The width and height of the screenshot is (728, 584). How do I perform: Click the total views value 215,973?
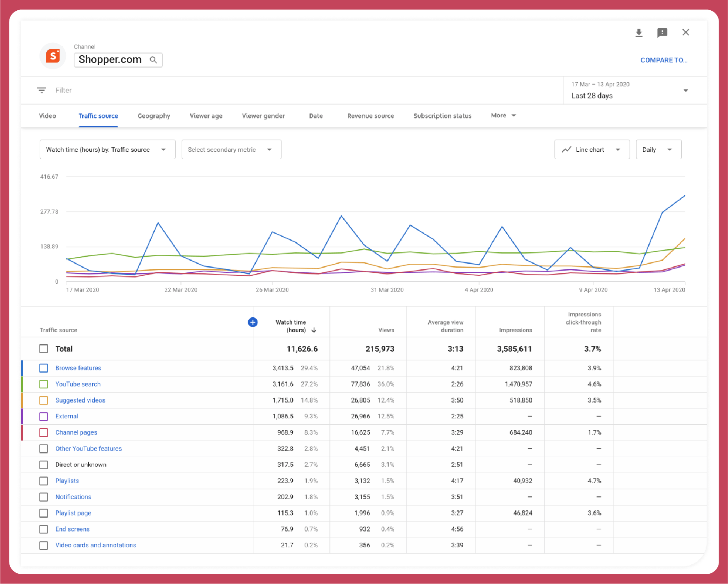[x=380, y=349]
